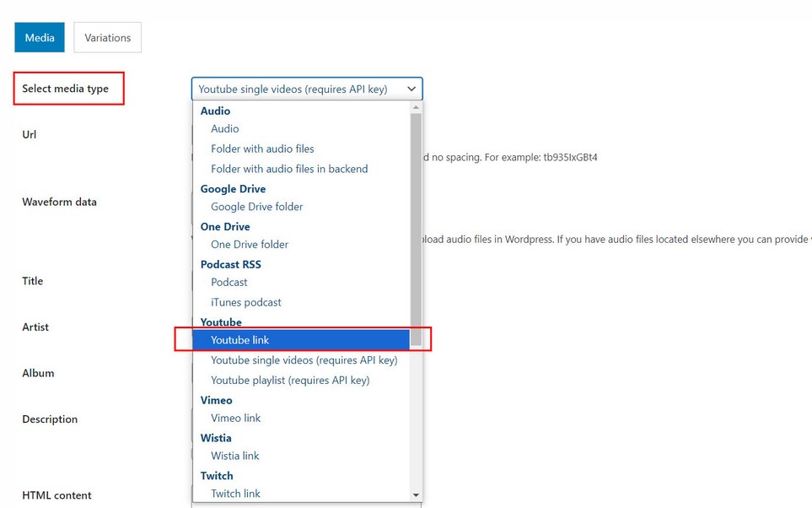Click the Album field label

pyautogui.click(x=38, y=373)
